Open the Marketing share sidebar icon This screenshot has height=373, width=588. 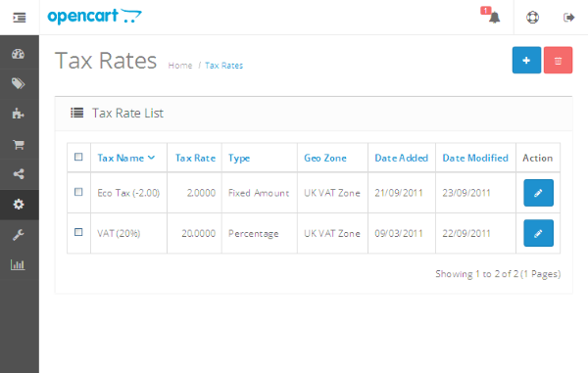pos(18,174)
